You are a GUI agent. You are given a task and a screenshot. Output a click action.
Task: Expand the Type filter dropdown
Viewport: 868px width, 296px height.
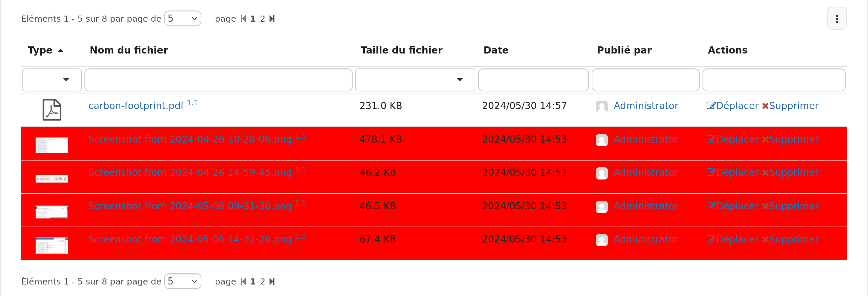click(52, 80)
